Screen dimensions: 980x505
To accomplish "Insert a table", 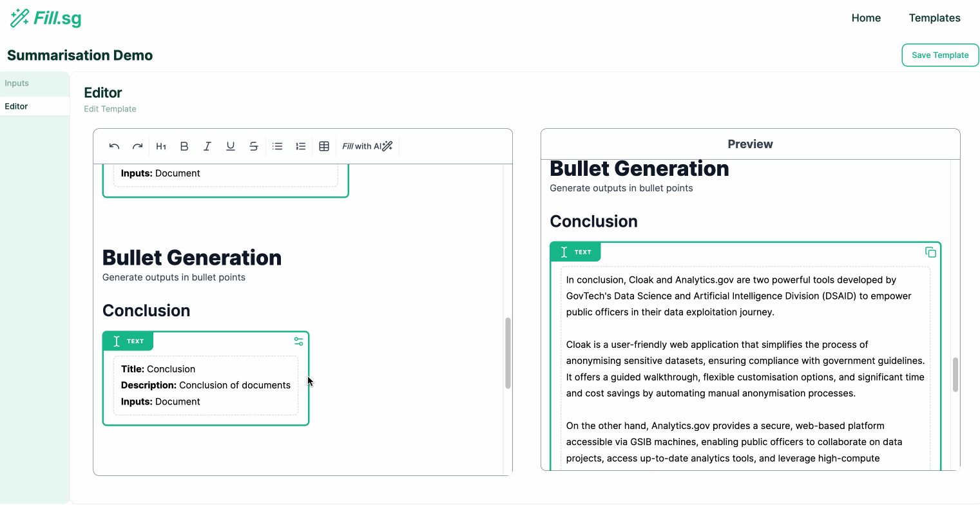I will point(324,146).
